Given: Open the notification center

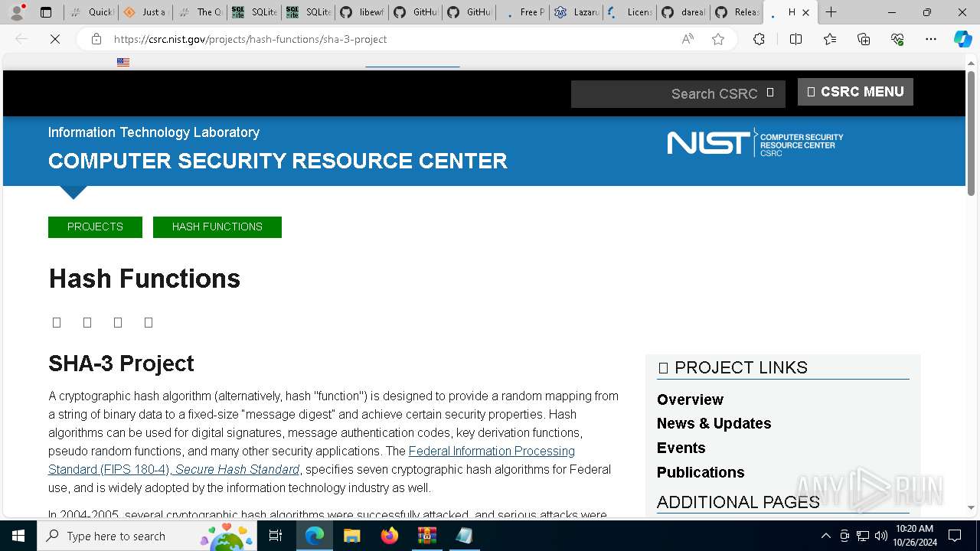Looking at the screenshot, I should pos(955,536).
